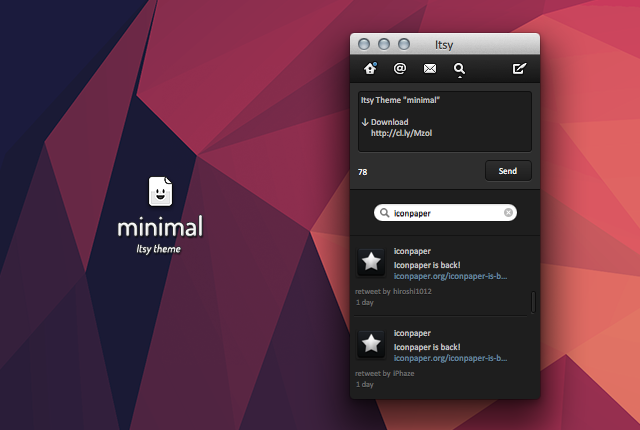Click the 78 character counter
The image size is (640, 430).
pyautogui.click(x=362, y=172)
